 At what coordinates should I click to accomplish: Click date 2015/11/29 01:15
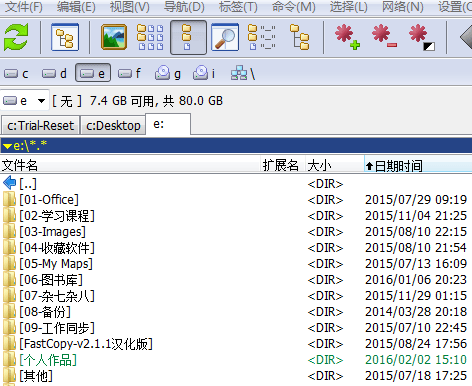416,296
